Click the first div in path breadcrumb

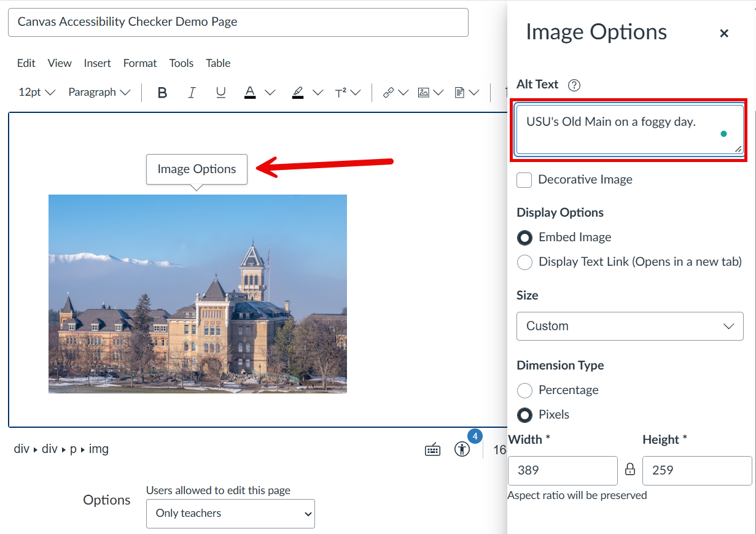(21, 449)
